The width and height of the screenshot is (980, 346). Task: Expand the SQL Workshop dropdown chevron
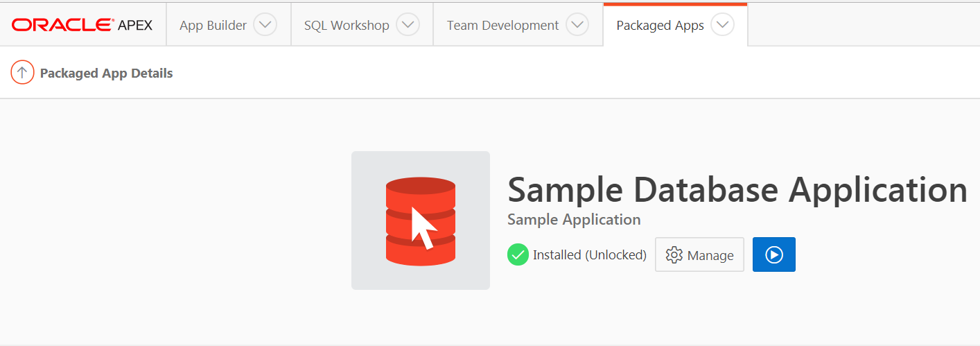pyautogui.click(x=408, y=25)
